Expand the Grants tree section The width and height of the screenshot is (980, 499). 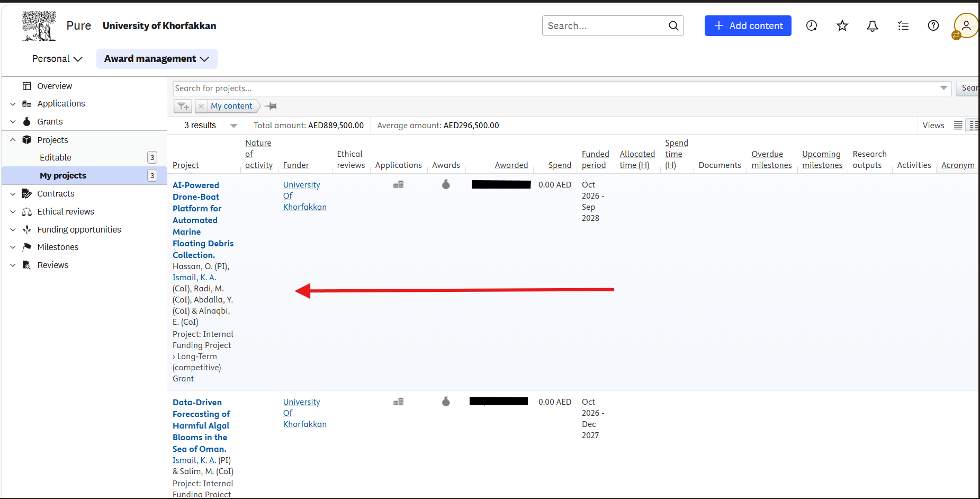pyautogui.click(x=13, y=122)
